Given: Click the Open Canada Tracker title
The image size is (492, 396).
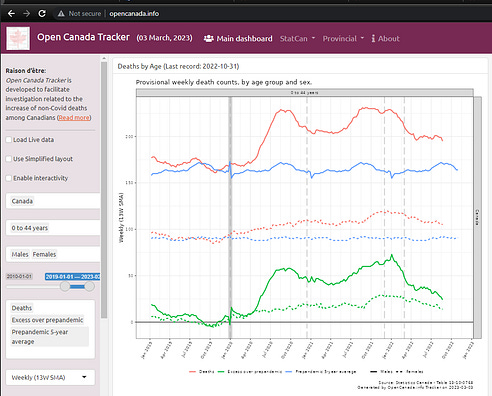Looking at the screenshot, I should (x=83, y=37).
